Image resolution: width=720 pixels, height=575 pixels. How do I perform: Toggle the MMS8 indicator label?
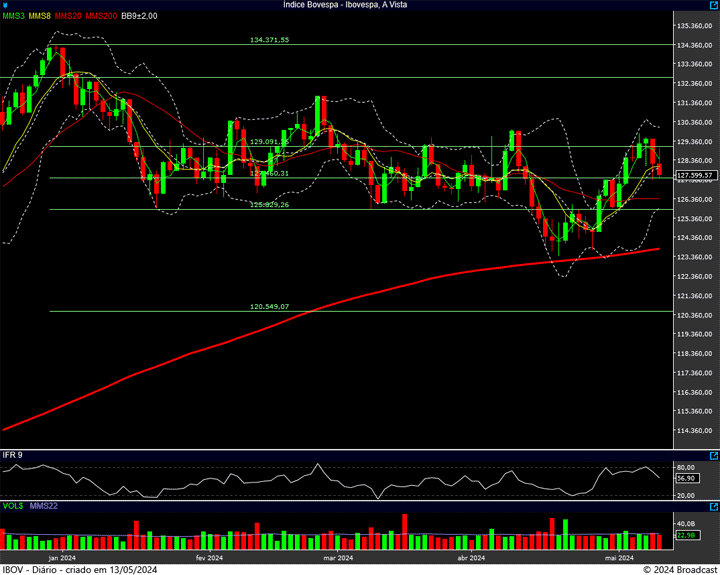pos(40,17)
